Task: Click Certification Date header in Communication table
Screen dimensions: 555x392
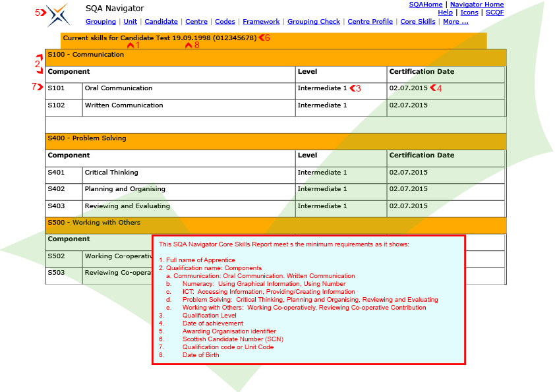Action: click(x=446, y=74)
